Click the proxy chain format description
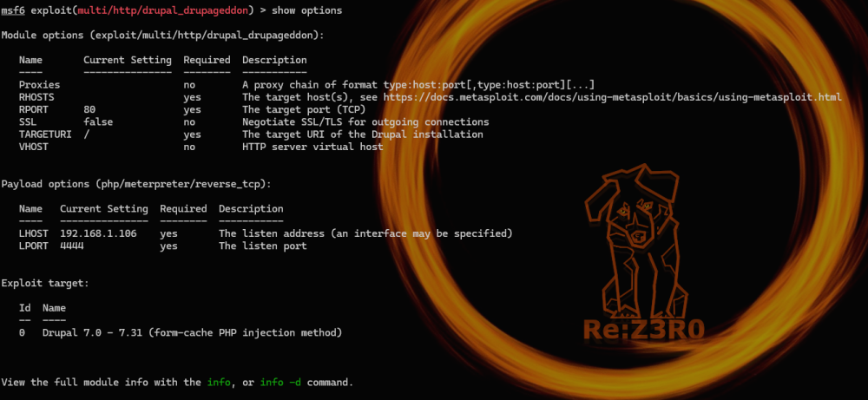The image size is (868, 400). tap(418, 85)
